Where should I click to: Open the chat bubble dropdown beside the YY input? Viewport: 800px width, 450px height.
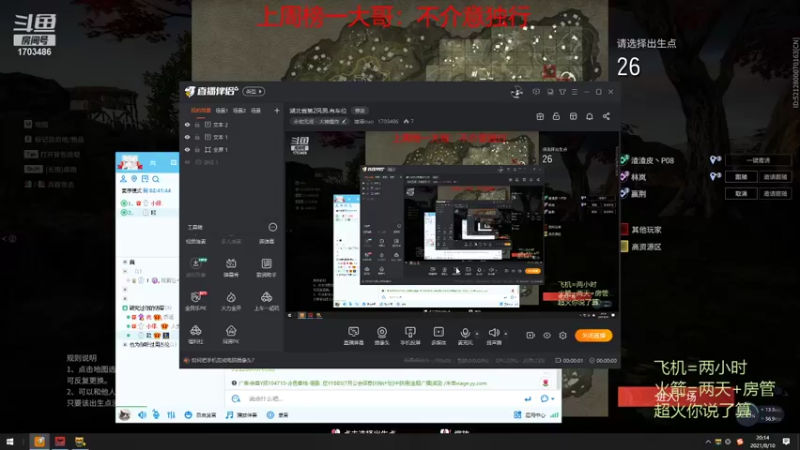coord(546,398)
